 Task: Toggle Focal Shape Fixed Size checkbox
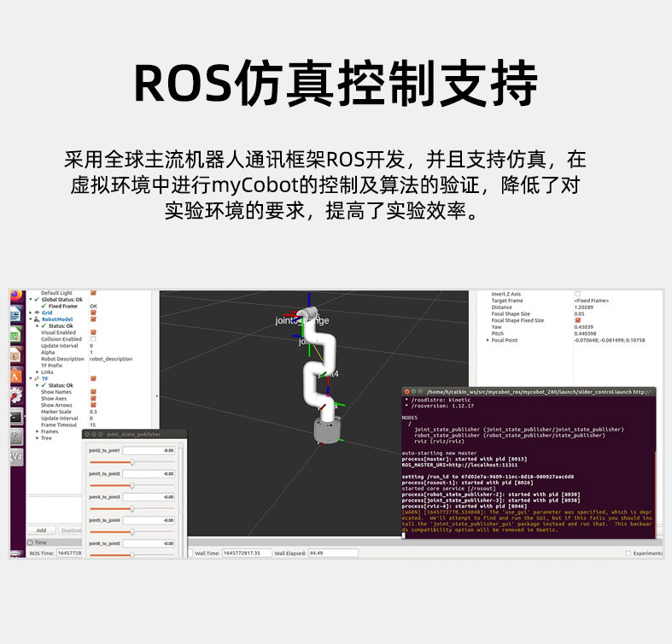(577, 320)
